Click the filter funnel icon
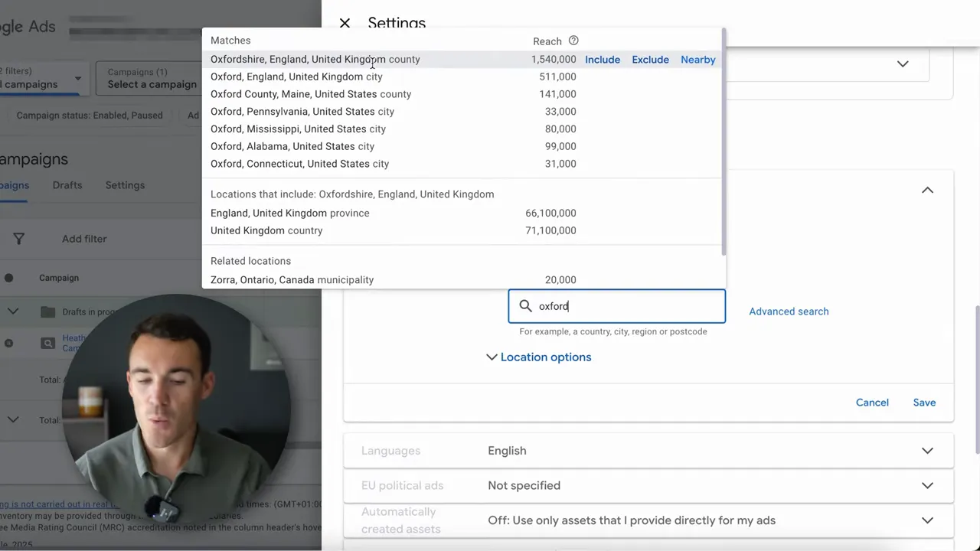Viewport: 980px width, 551px height. click(x=18, y=239)
